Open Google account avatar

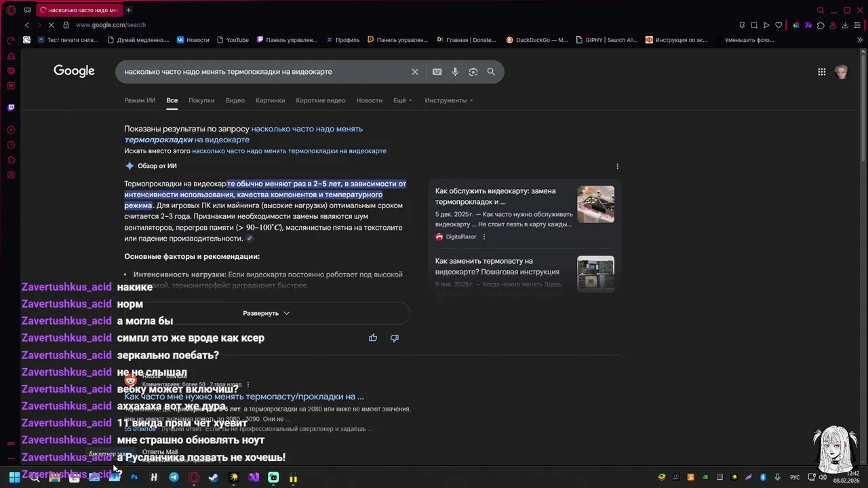[x=842, y=72]
